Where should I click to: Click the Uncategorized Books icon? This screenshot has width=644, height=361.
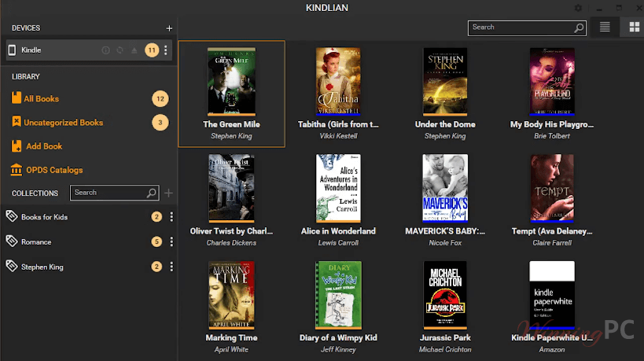point(16,122)
